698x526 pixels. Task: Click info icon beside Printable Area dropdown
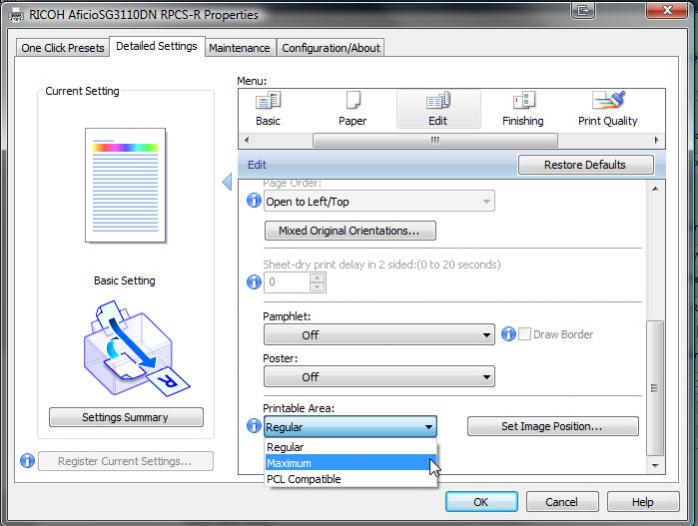tap(254, 426)
